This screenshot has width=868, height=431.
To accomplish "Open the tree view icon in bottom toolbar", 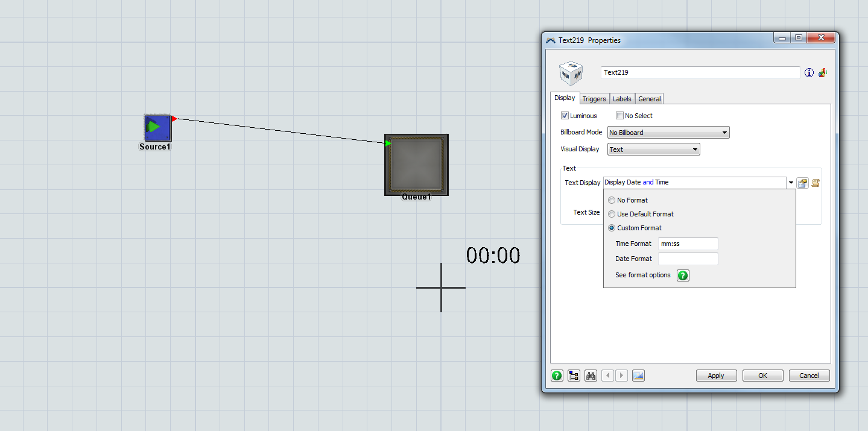I will tap(574, 376).
